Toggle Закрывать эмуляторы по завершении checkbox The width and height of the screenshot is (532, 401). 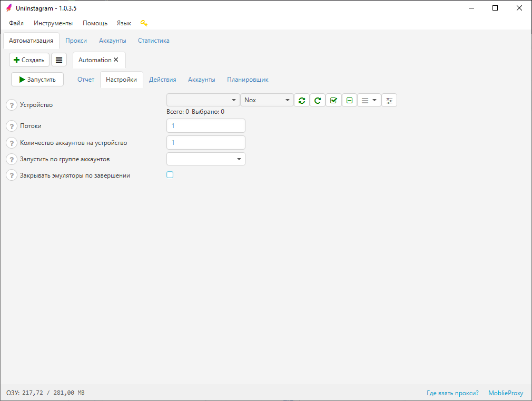pyautogui.click(x=170, y=175)
